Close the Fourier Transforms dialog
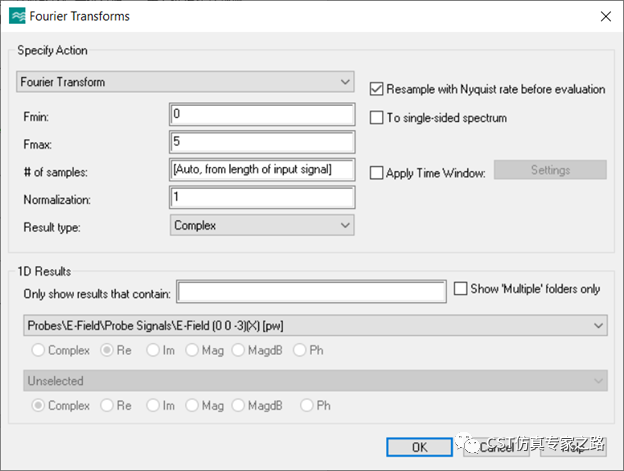Image resolution: width=624 pixels, height=471 pixels. [606, 16]
